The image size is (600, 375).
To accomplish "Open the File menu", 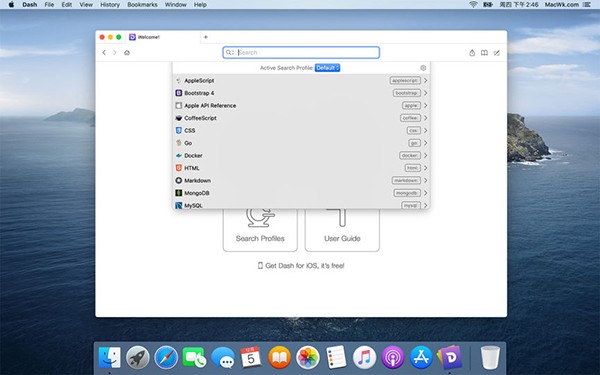I will click(49, 5).
